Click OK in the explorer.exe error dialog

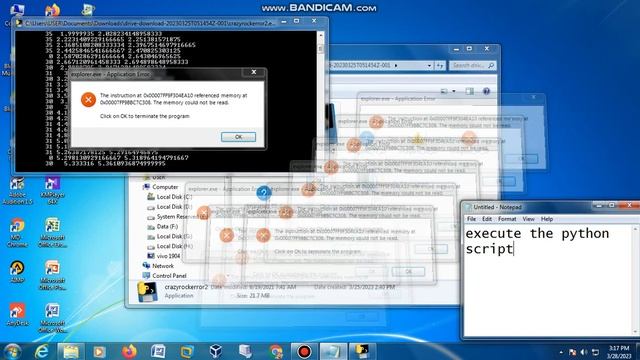pos(238,137)
